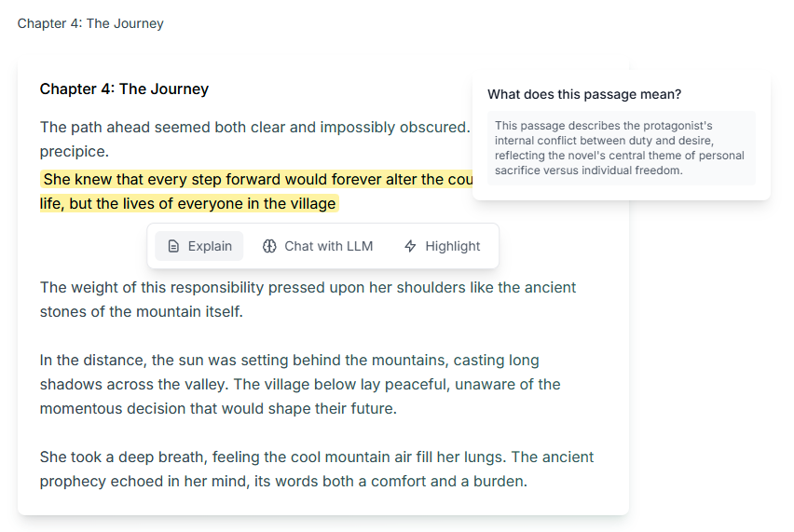This screenshot has width=794, height=532.
Task: Click the word 'precipice.' in the text
Action: pos(75,151)
